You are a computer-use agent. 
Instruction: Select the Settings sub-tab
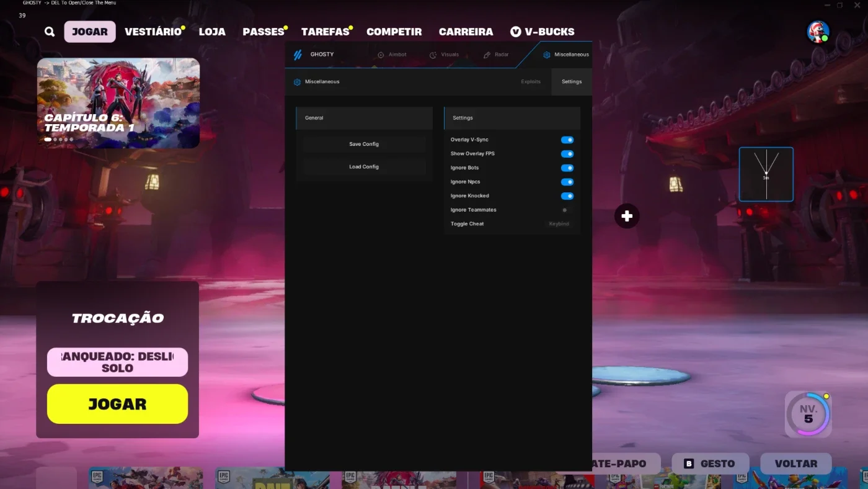click(572, 82)
